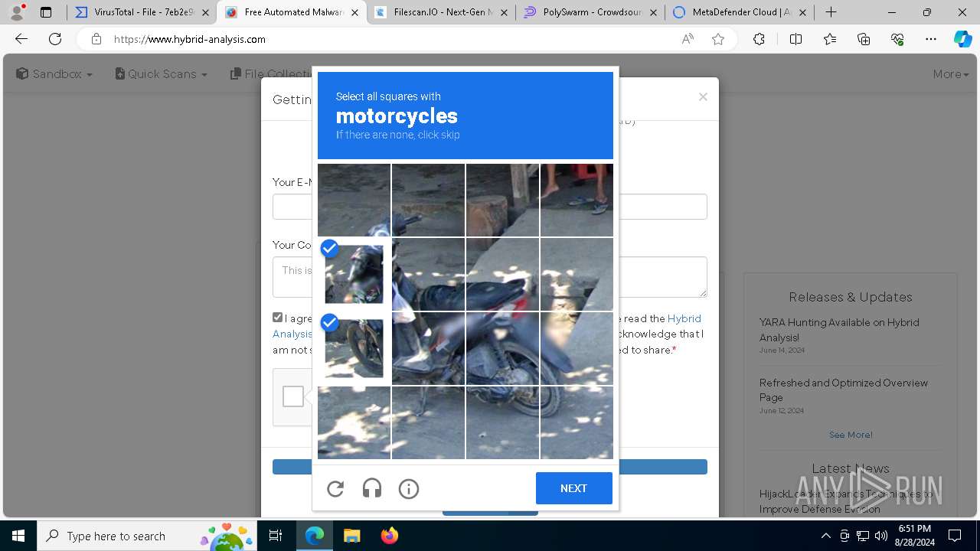Refresh the captcha challenge
Image resolution: width=980 pixels, height=551 pixels.
pyautogui.click(x=335, y=488)
